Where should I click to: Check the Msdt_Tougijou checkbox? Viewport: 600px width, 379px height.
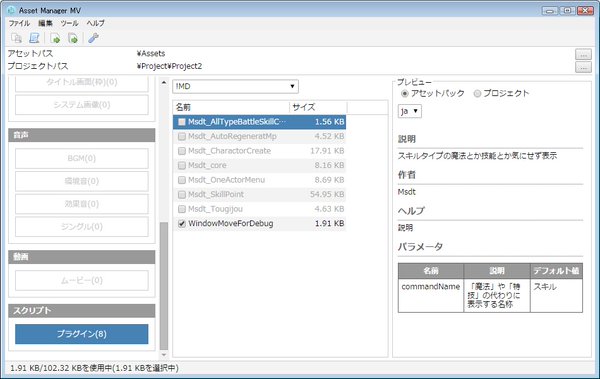point(182,209)
